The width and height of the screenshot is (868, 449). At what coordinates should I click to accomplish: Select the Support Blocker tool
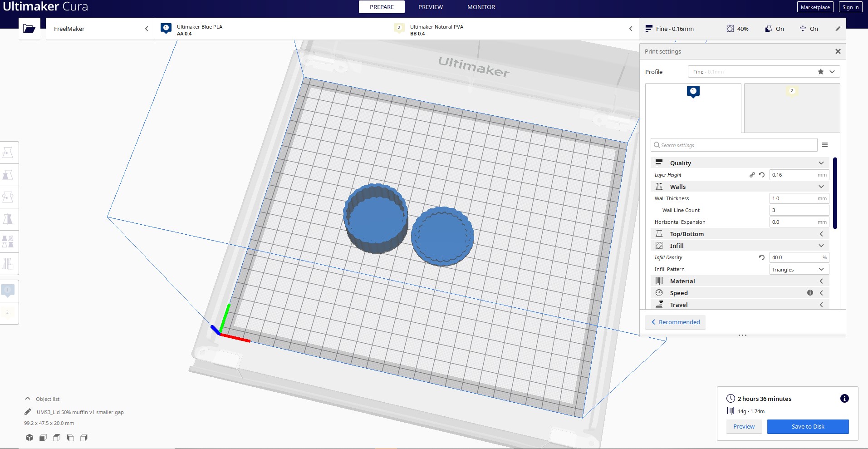[8, 264]
